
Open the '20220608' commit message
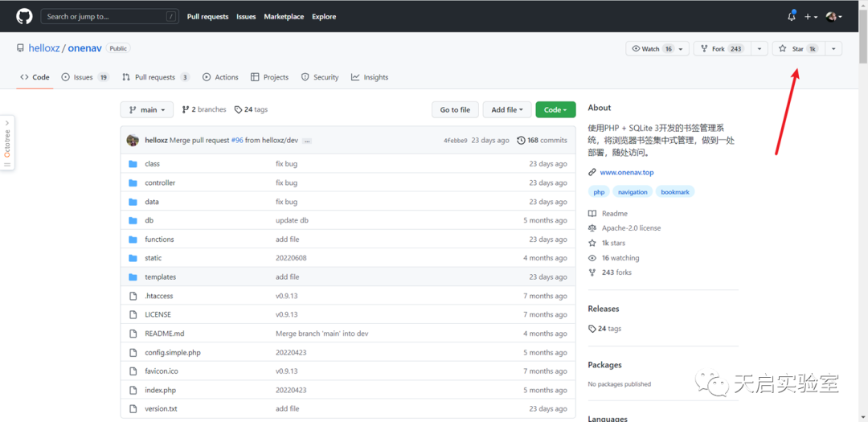click(x=291, y=258)
